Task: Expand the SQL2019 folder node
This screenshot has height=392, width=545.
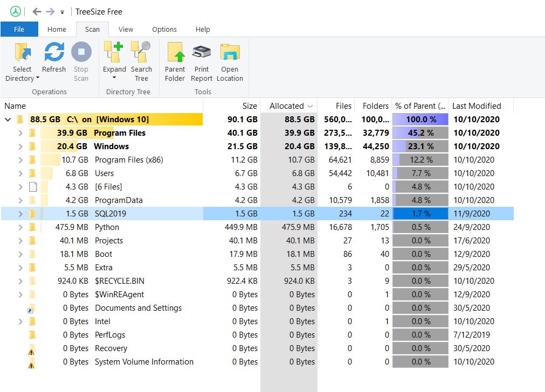Action: pyautogui.click(x=20, y=214)
